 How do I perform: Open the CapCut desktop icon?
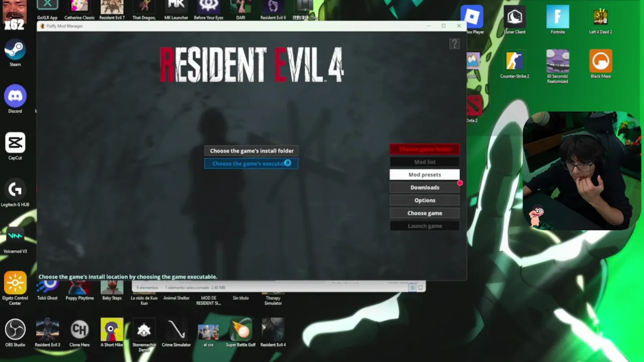[x=15, y=146]
